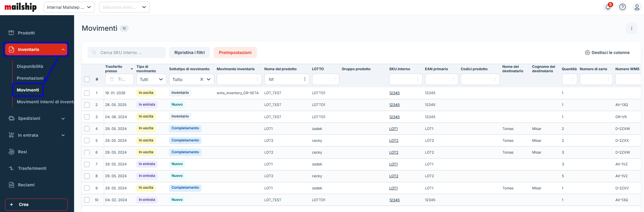This screenshot has width=644, height=212.
Task: Select the checkbox for row 5
Action: pyautogui.click(x=87, y=140)
